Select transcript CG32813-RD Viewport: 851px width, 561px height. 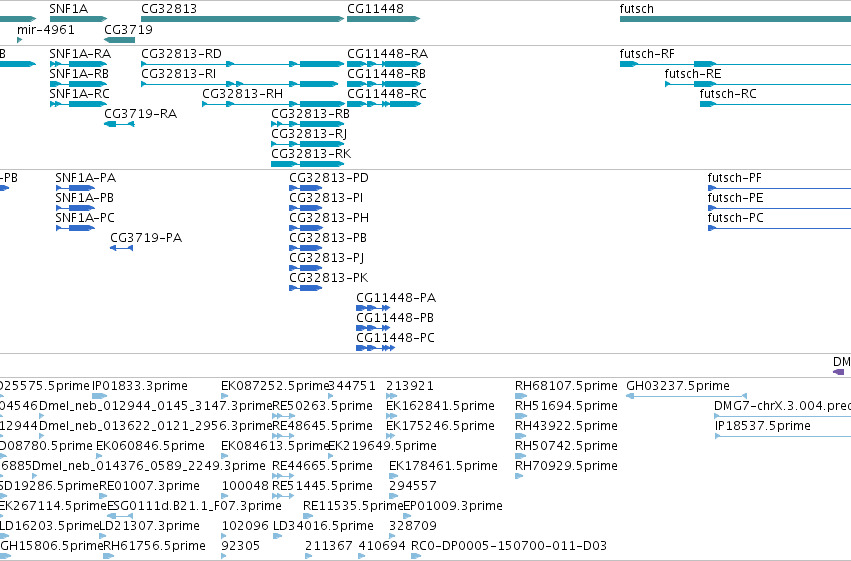click(x=243, y=64)
